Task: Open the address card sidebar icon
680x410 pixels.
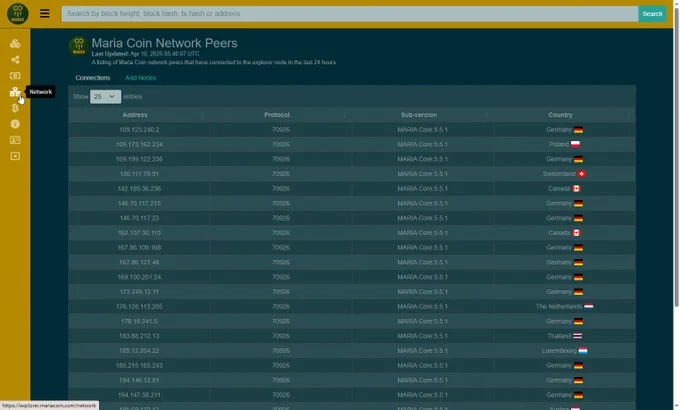Action: (15, 140)
